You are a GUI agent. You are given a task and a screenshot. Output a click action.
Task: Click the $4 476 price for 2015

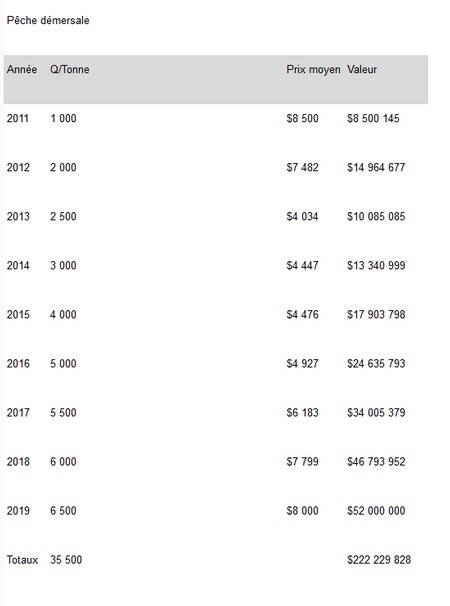tap(302, 315)
